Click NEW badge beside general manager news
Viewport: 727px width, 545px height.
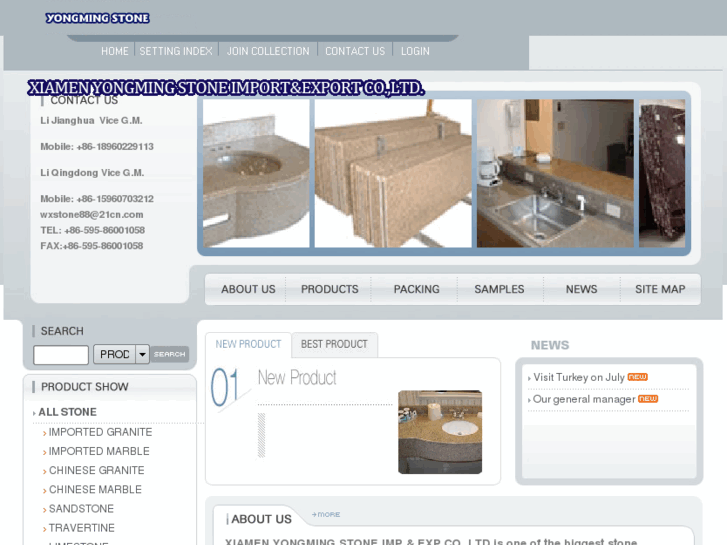pos(648,398)
